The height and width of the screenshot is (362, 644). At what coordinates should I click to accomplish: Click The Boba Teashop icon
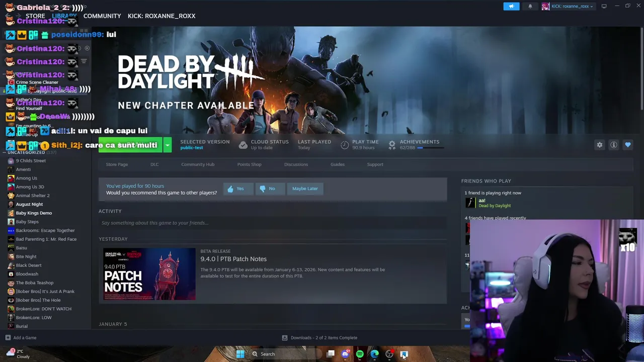click(11, 283)
